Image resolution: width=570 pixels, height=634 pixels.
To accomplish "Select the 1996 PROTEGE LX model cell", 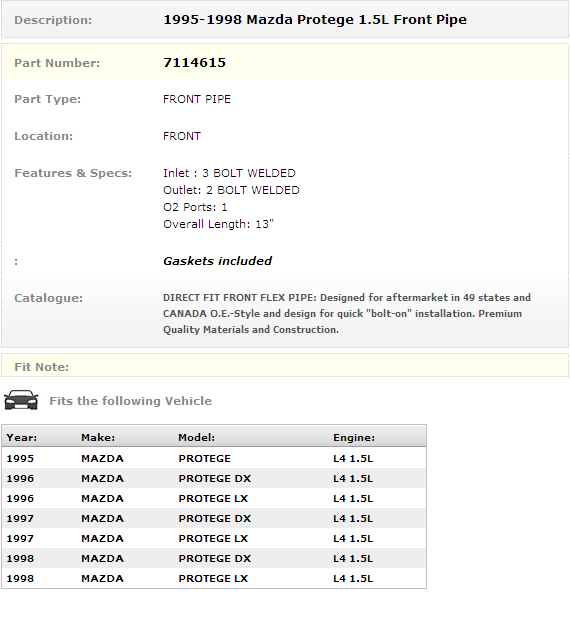I will (x=213, y=499).
